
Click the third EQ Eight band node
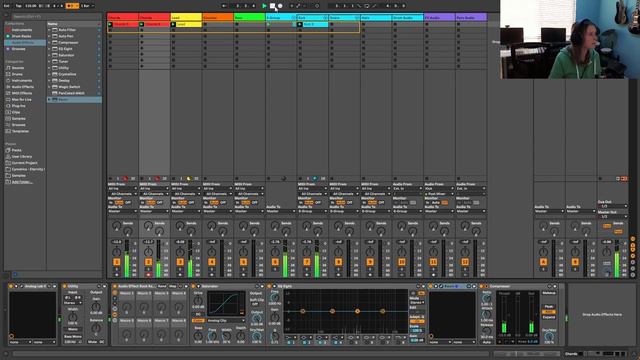pos(358,311)
